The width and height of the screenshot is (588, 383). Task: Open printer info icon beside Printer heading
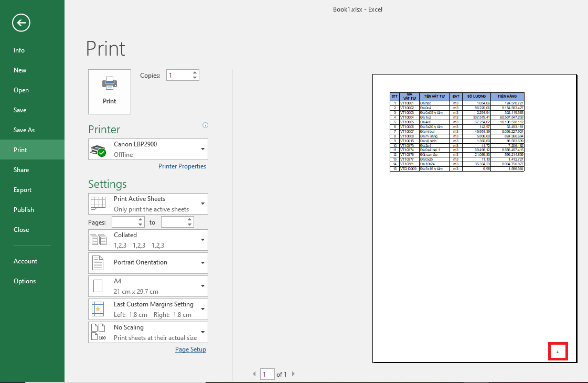(x=205, y=125)
